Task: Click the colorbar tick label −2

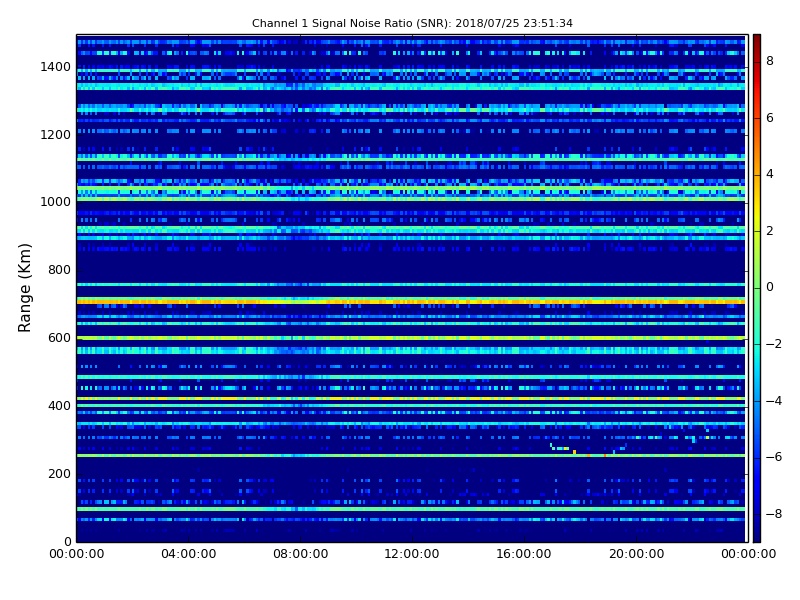Action: 774,344
